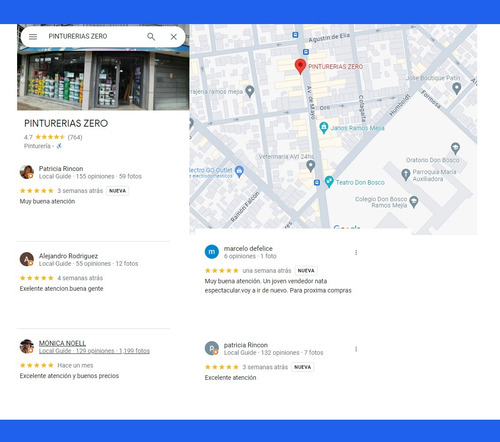Open the hamburger menu in the search bar
Screen dimensions: 500x442
tap(33, 37)
